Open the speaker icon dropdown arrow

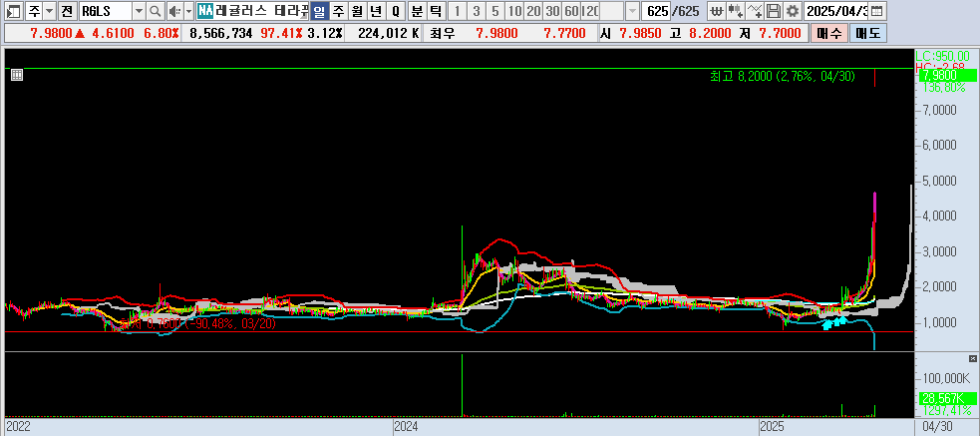point(188,11)
